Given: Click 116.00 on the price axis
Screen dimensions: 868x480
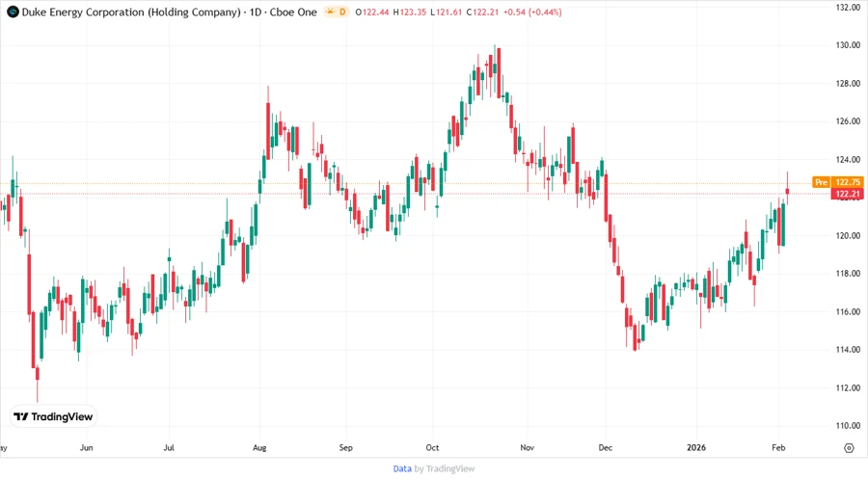Looking at the screenshot, I should tap(848, 312).
